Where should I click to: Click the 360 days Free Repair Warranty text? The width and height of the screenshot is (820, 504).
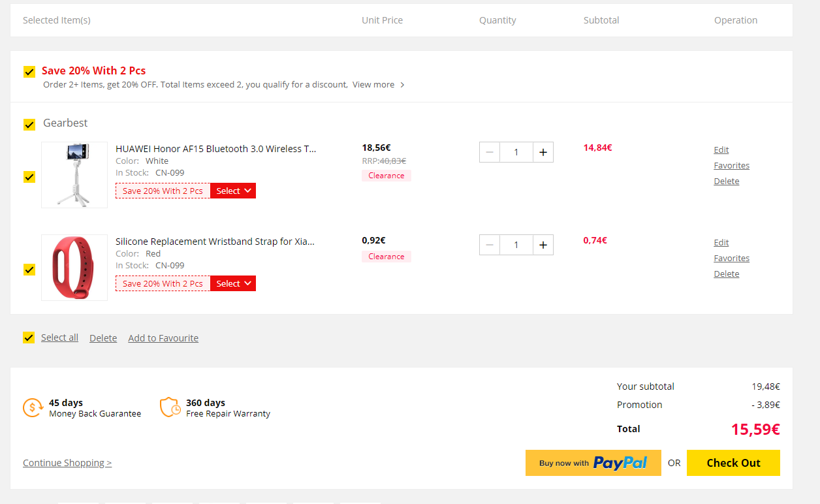tap(228, 408)
